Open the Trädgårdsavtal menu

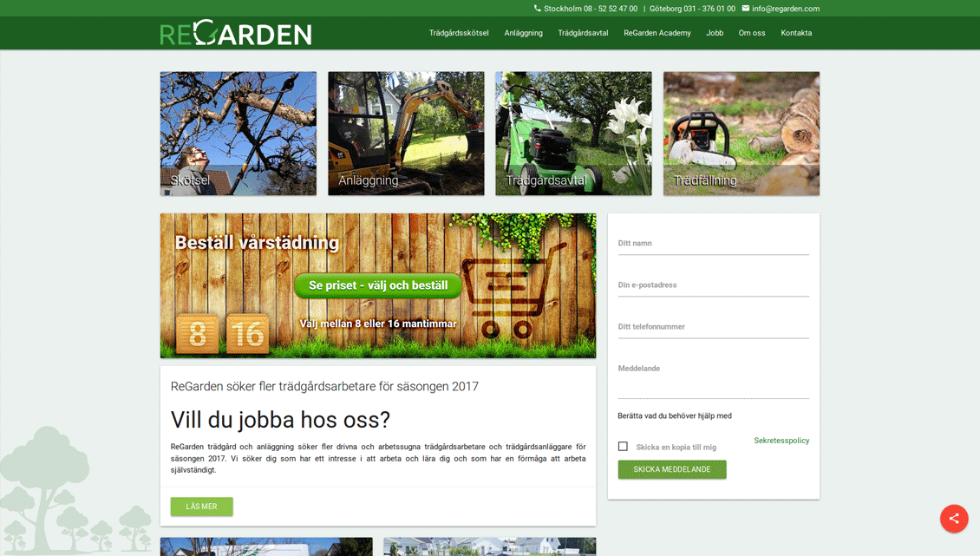pyautogui.click(x=583, y=32)
